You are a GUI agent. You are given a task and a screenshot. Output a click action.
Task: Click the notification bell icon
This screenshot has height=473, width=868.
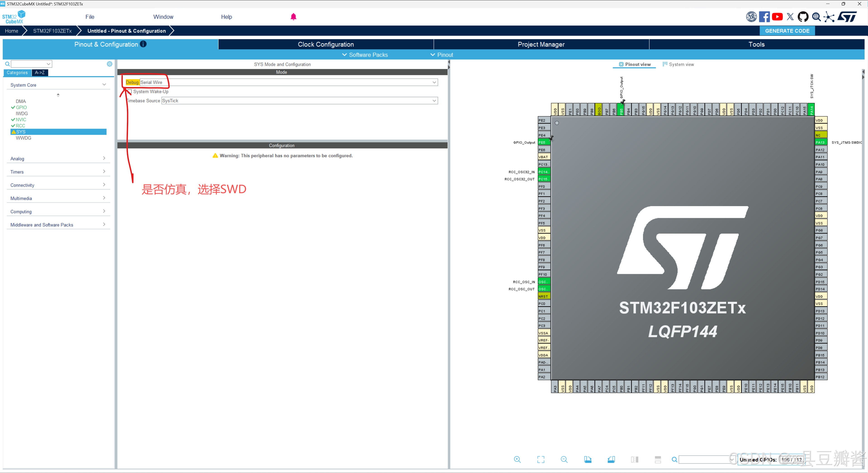[x=293, y=17]
